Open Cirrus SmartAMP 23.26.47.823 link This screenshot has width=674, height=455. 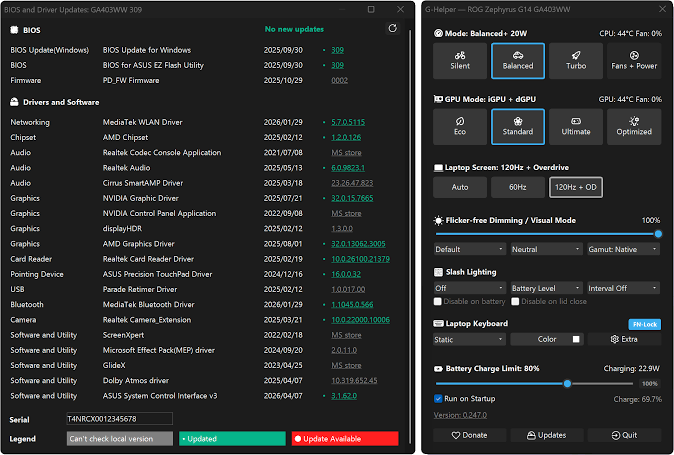click(x=352, y=183)
